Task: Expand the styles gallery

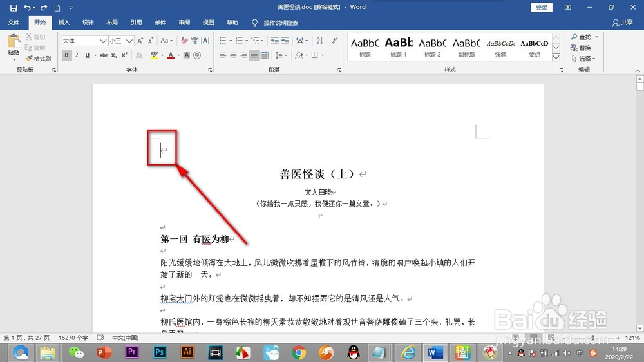Action: pyautogui.click(x=556, y=57)
